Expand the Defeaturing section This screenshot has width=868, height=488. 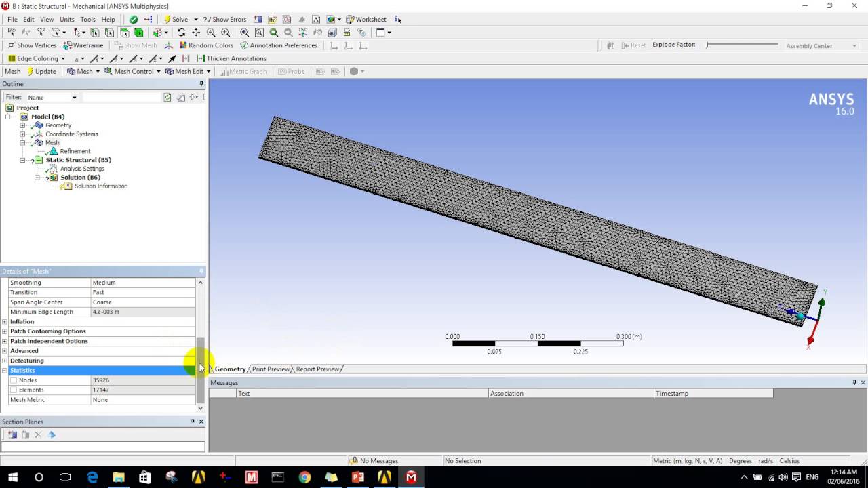[5, 361]
